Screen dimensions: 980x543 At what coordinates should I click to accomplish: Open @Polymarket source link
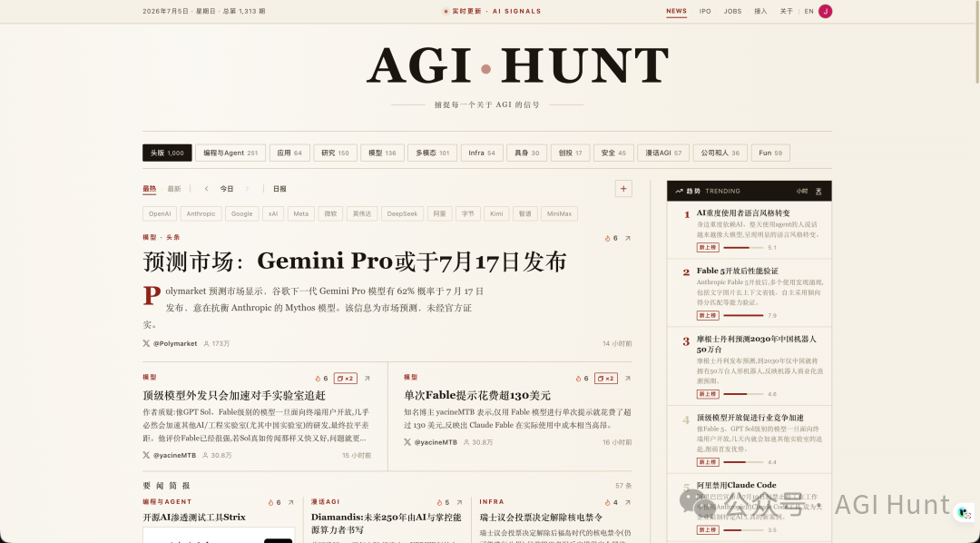[175, 343]
